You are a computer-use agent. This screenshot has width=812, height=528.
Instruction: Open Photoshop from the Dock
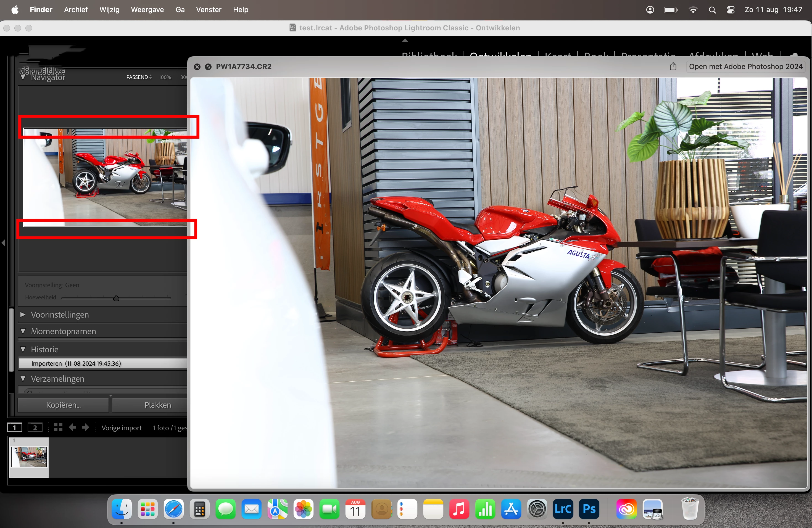click(x=589, y=509)
